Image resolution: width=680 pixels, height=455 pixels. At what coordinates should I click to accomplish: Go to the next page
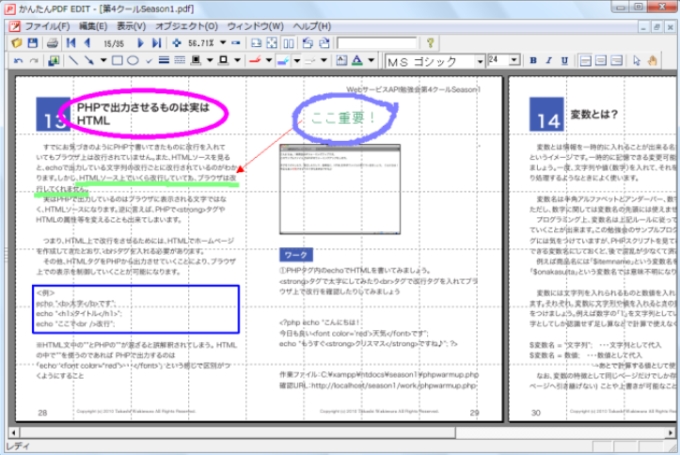coord(140,43)
